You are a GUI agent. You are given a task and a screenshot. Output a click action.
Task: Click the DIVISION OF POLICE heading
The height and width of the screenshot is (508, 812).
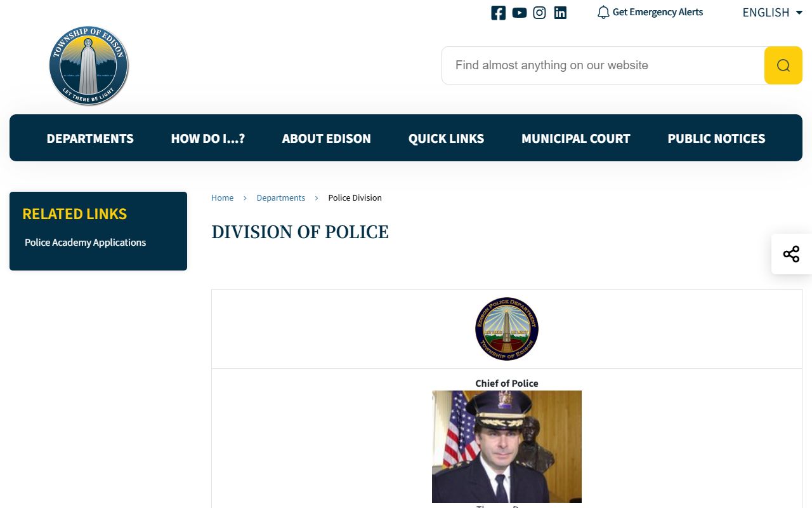(300, 232)
